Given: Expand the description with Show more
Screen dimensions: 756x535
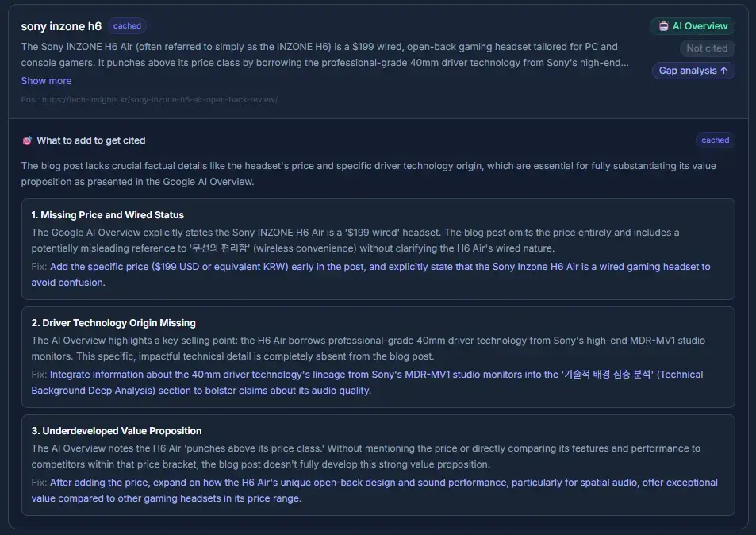Looking at the screenshot, I should [46, 81].
